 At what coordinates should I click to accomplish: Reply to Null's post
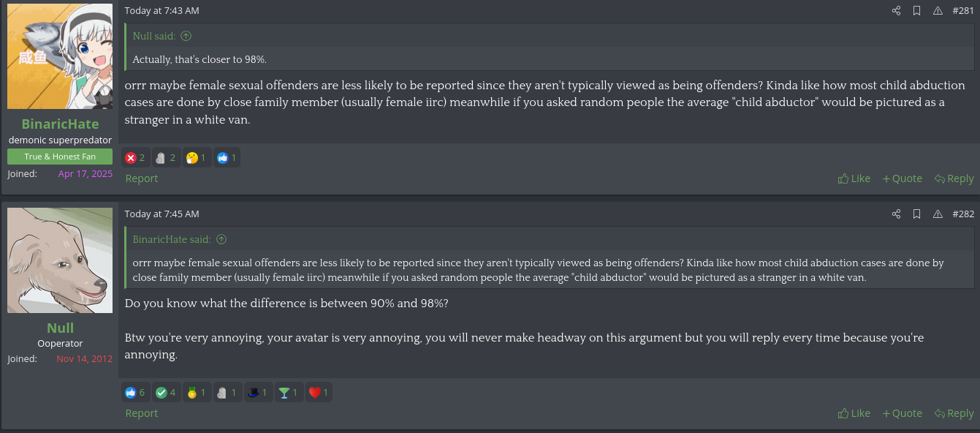coord(954,413)
